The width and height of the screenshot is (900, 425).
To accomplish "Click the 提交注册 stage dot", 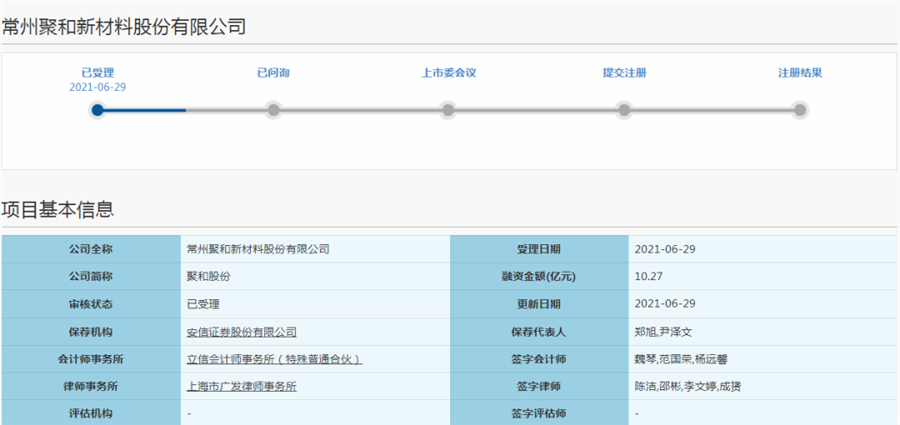I will point(624,110).
